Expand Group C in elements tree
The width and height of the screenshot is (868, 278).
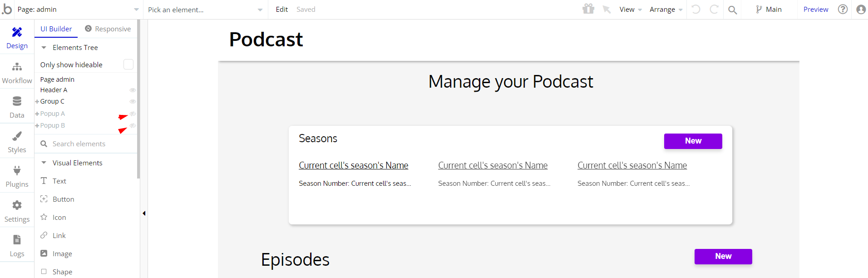[x=37, y=101]
